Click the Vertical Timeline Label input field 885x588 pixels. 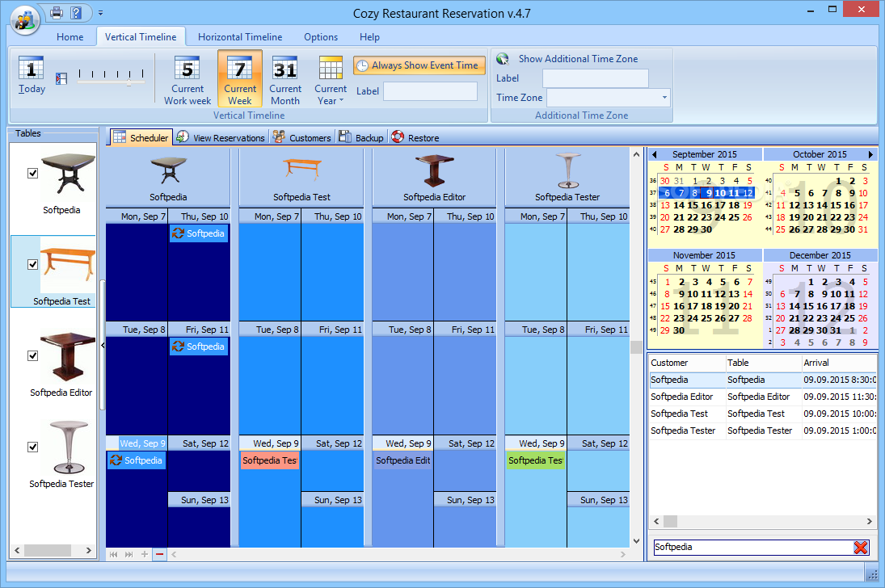(430, 91)
